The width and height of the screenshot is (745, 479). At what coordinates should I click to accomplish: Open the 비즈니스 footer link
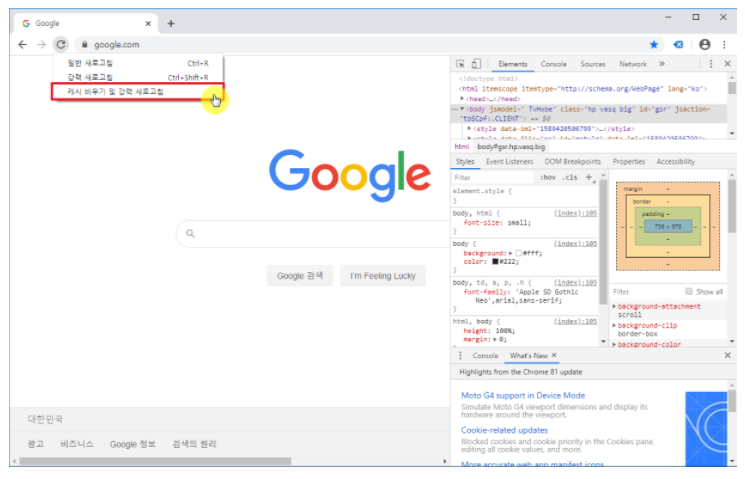[76, 444]
